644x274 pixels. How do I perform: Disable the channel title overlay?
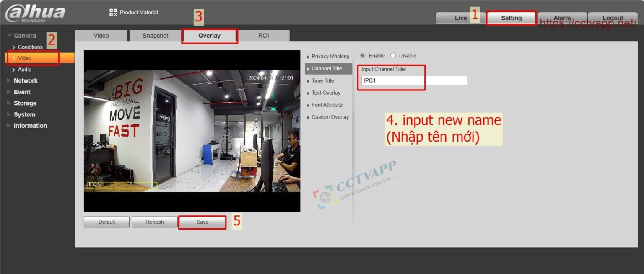pyautogui.click(x=392, y=55)
